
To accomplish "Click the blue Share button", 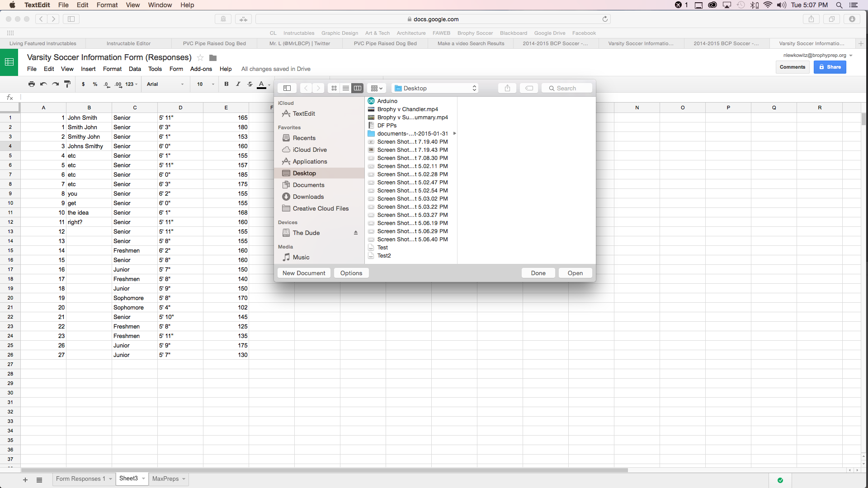I will (x=830, y=67).
